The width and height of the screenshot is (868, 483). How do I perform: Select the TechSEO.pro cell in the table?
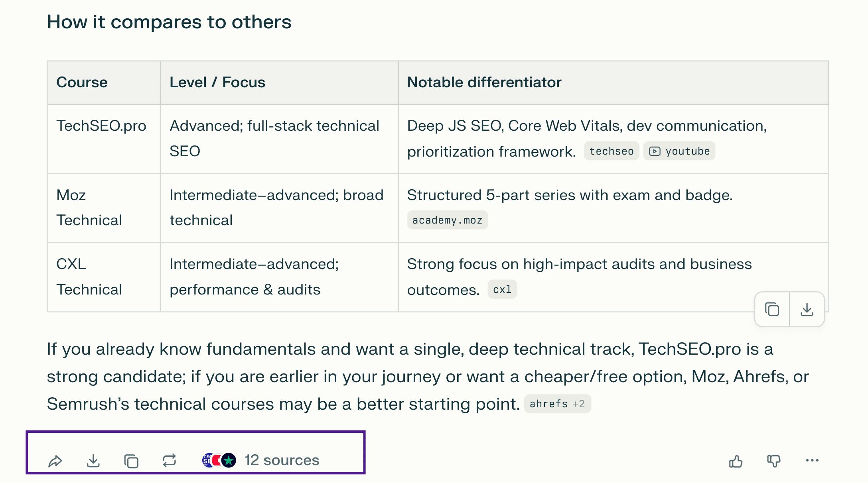tap(101, 126)
